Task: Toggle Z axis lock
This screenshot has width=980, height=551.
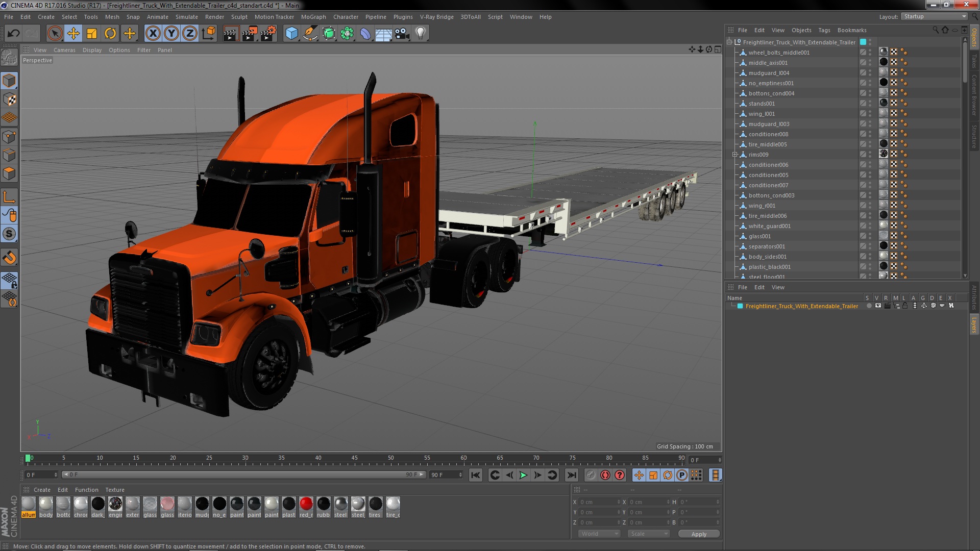Action: click(190, 34)
